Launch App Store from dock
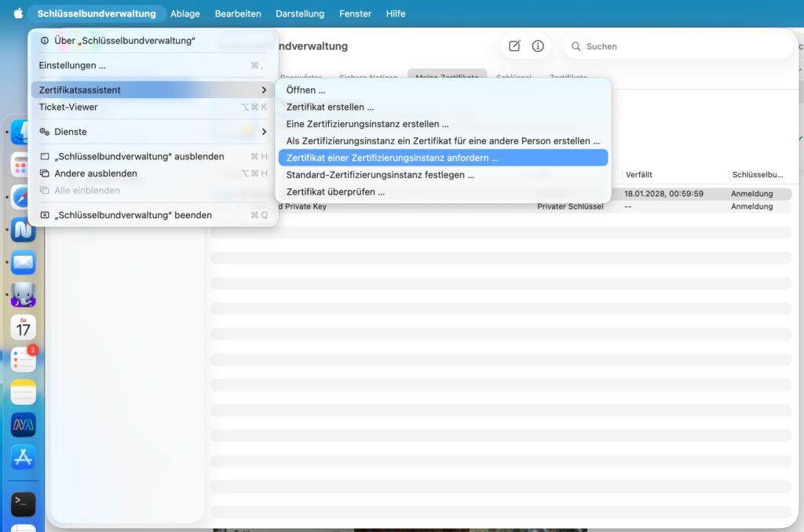Viewport: 804px width, 532px height. coord(23,457)
